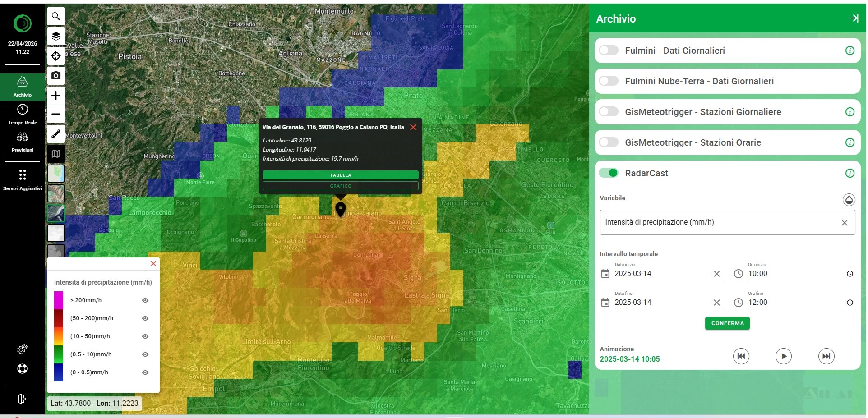Open the Ora inizio time picker

coord(850,274)
